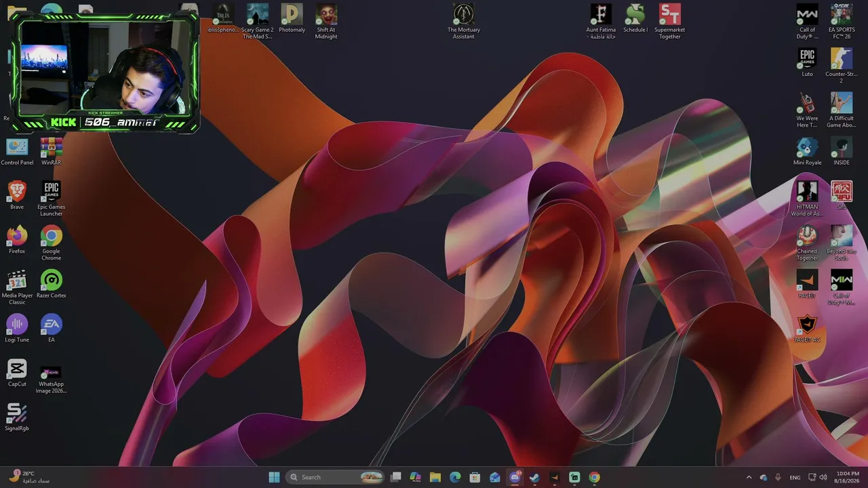Open Microsoft Store from the taskbar
868x488 pixels.
click(475, 477)
